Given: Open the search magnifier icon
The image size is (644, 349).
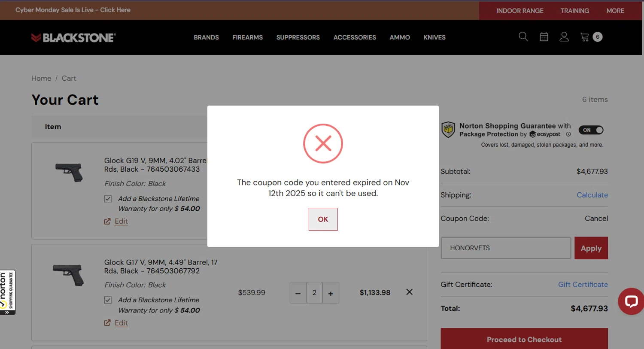Looking at the screenshot, I should point(523,37).
